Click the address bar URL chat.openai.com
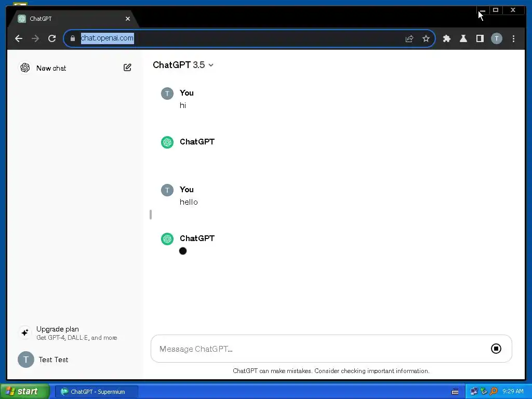532x399 pixels. tap(107, 38)
